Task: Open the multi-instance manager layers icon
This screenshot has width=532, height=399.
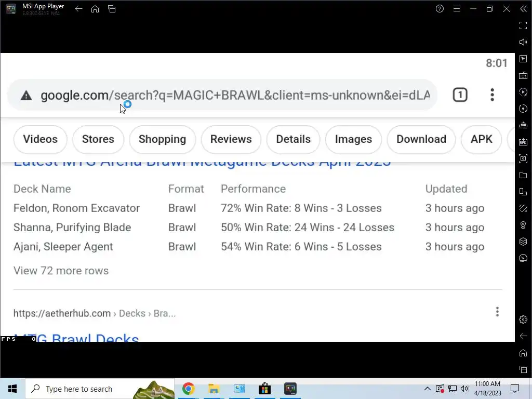Action: (x=523, y=242)
